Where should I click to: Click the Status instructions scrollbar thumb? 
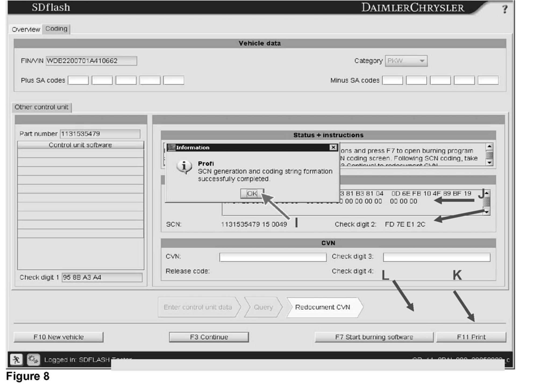[x=490, y=155]
